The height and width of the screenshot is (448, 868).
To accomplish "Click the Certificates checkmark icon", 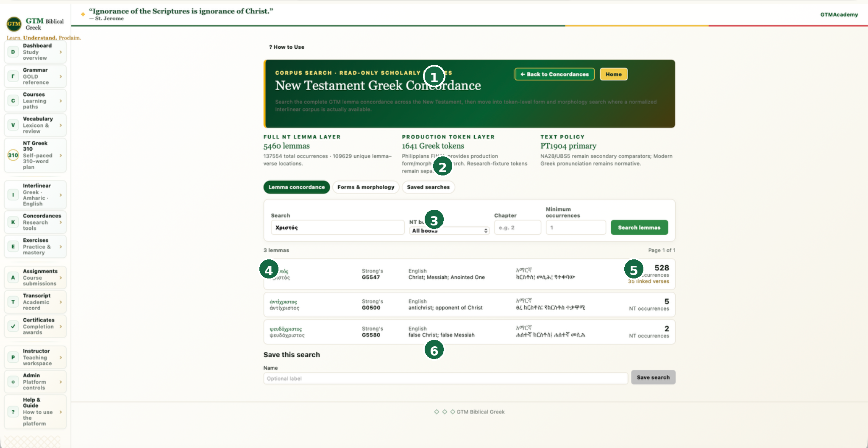I will click(13, 326).
